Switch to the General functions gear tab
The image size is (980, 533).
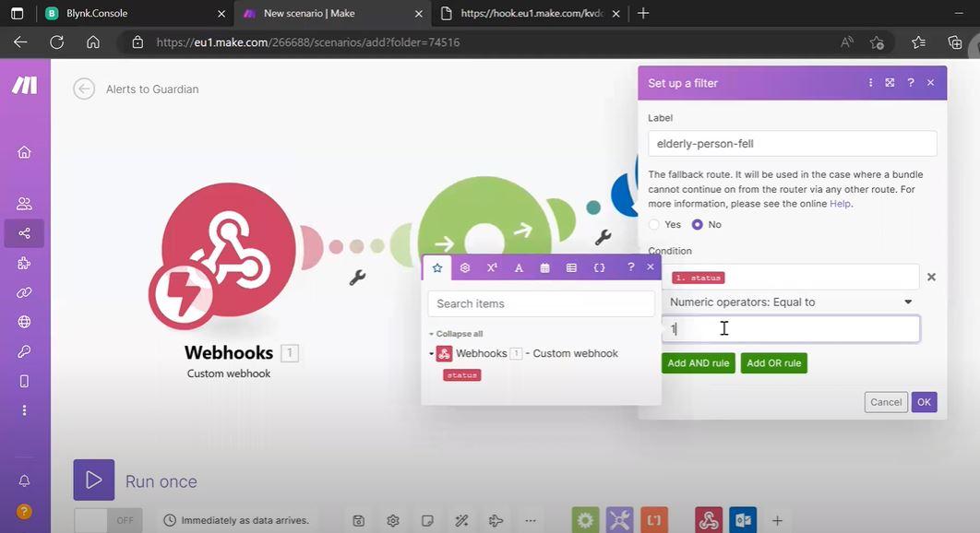click(x=464, y=267)
